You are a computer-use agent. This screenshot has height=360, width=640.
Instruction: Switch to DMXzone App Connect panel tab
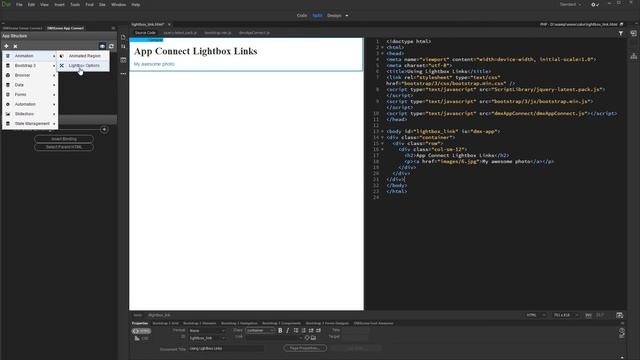tap(65, 28)
